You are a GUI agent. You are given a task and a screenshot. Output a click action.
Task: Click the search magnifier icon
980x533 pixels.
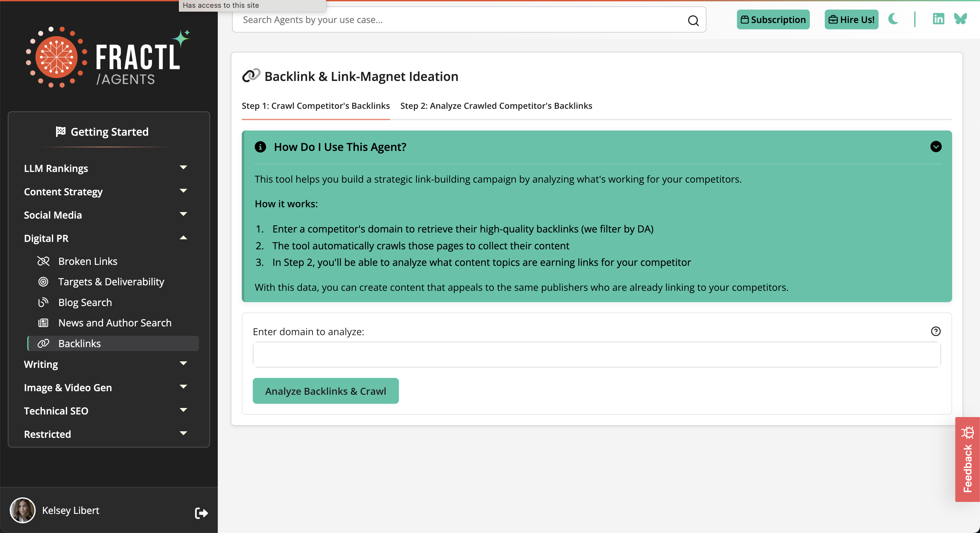tap(693, 20)
